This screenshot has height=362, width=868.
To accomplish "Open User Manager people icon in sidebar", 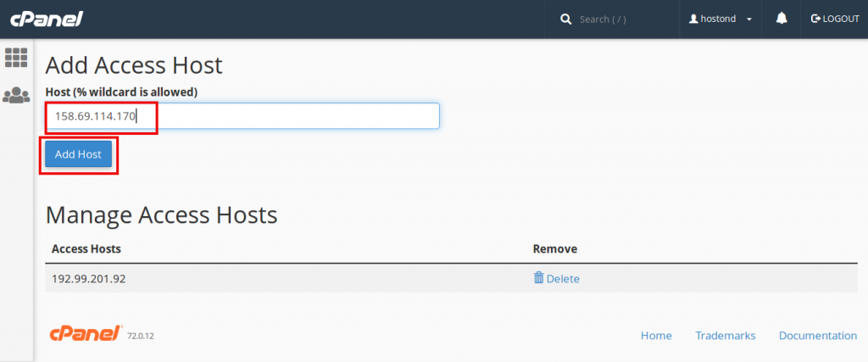I will (16, 95).
